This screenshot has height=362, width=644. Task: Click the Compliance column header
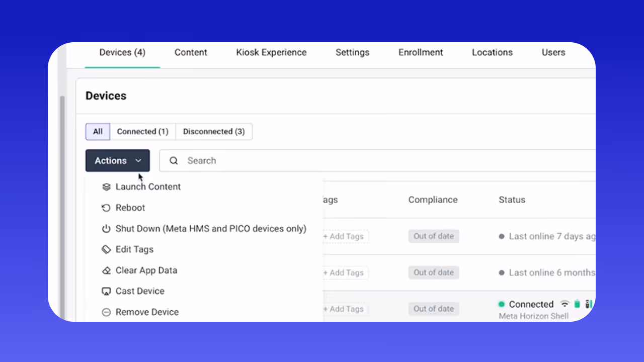pos(433,200)
